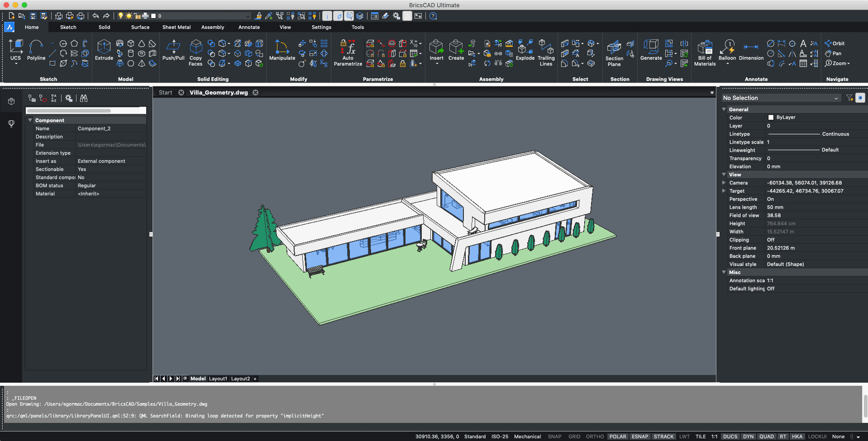Toggle SNAP in status bar
Viewport: 868px width, 441px height.
point(555,436)
